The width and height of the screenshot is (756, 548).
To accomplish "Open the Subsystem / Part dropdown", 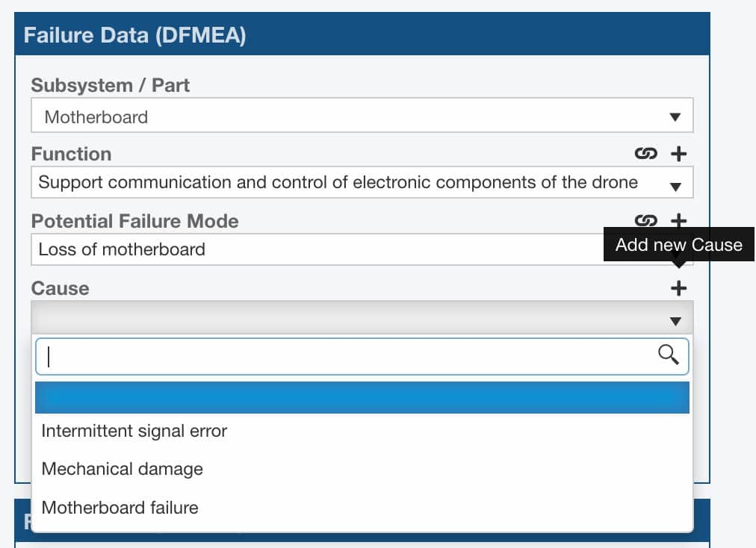I will pyautogui.click(x=675, y=116).
